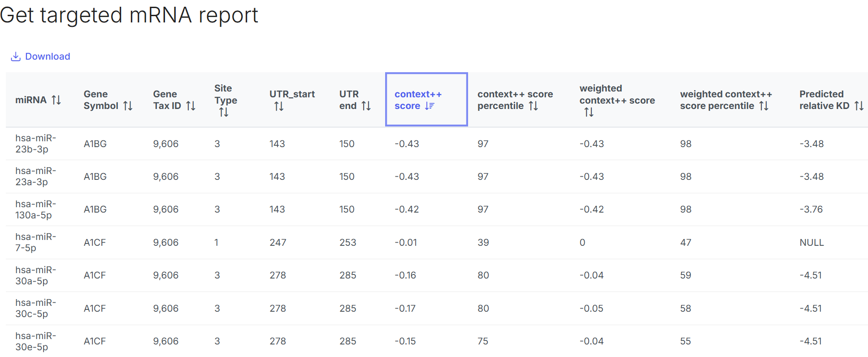Sort table by Gene Symbol arrows
Viewport: 868px width, 357px height.
pyautogui.click(x=128, y=106)
